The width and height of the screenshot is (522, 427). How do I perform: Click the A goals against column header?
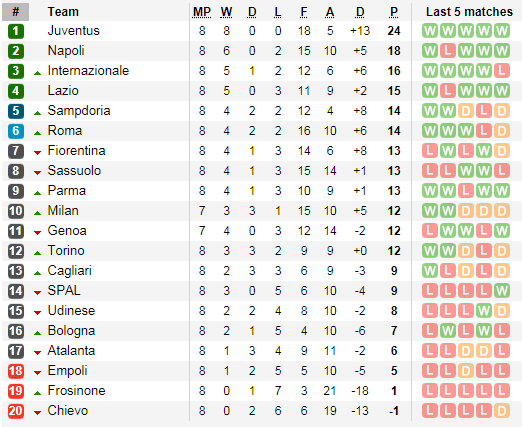coord(330,12)
